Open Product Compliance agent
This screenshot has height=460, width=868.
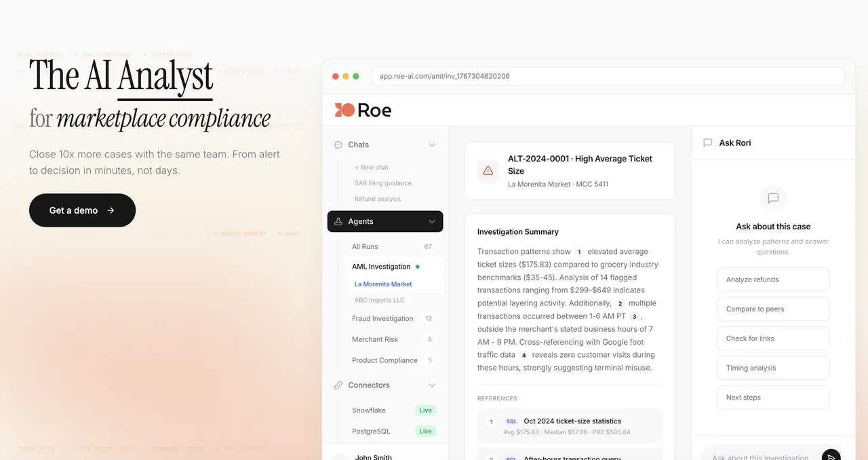[384, 360]
